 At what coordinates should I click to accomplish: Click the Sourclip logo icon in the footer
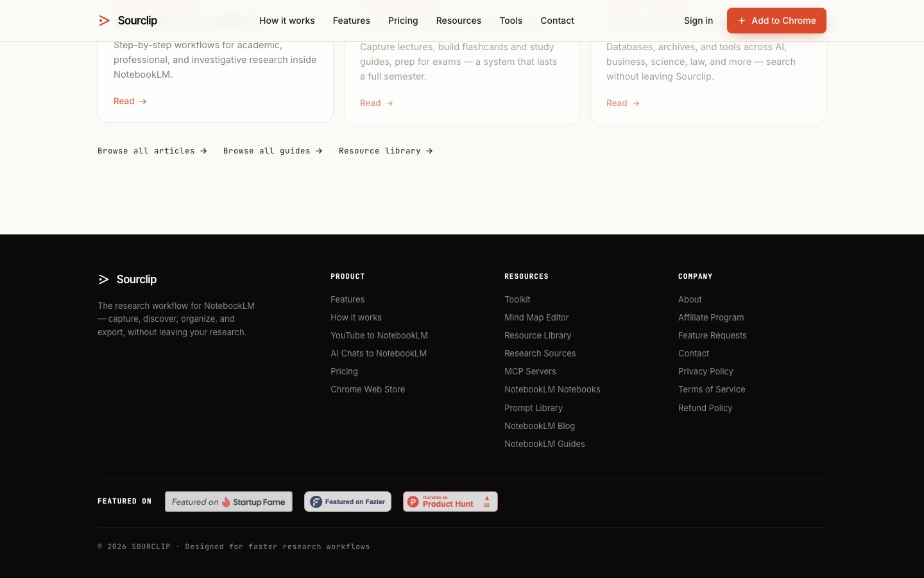click(104, 279)
